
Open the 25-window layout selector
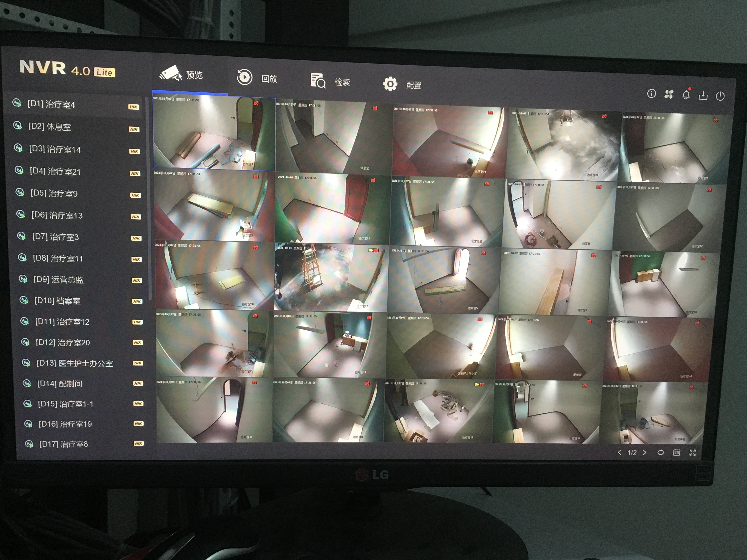676,453
